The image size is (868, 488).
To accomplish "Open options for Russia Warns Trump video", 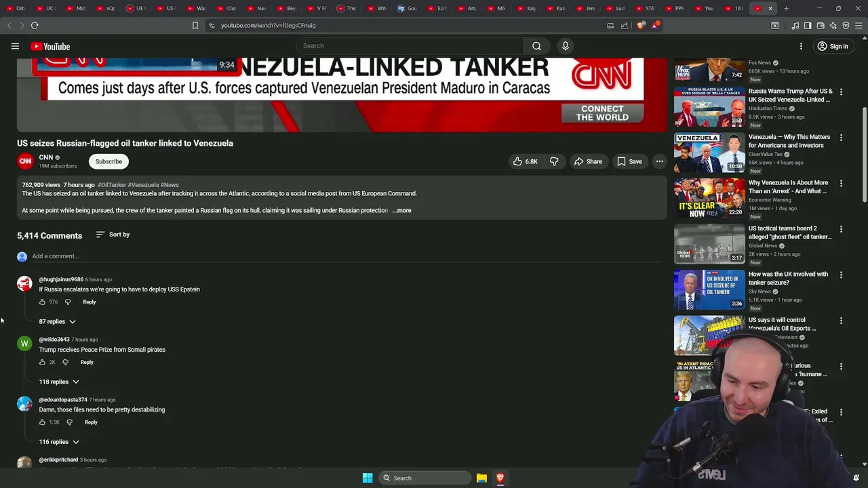I will (x=841, y=91).
